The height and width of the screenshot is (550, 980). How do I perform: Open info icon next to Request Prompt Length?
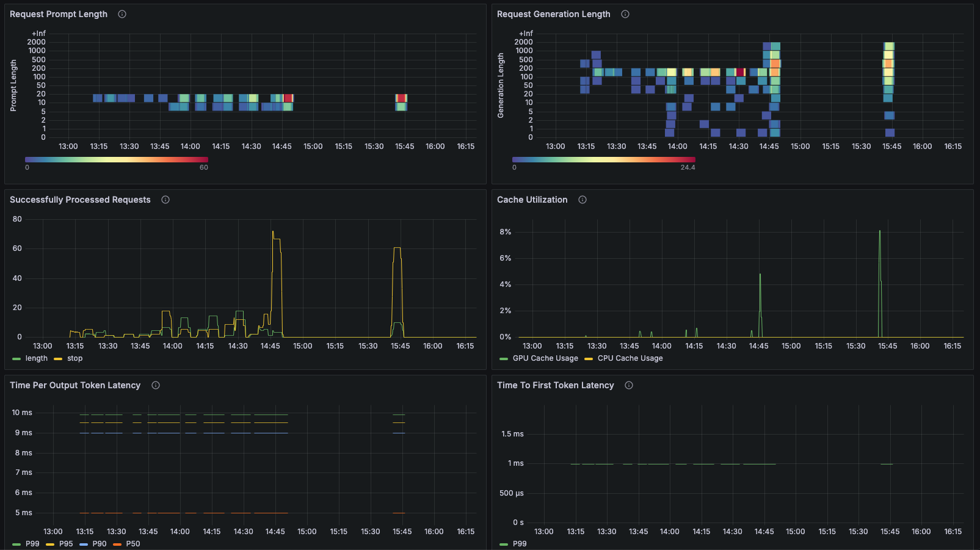pos(122,14)
